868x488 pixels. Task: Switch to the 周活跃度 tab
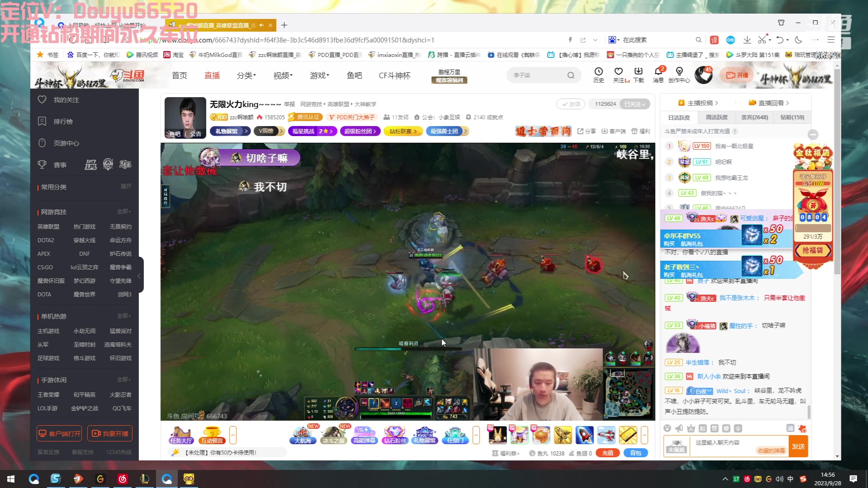coord(717,117)
